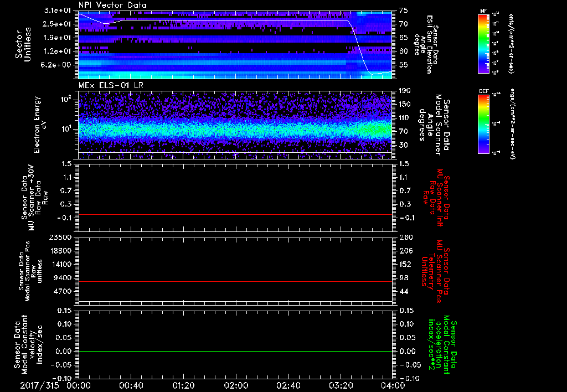The height and width of the screenshot is (392, 567).
Task: Click the 'cnts/(cm**2-sr-sec)' NF units label
Action: click(511, 43)
